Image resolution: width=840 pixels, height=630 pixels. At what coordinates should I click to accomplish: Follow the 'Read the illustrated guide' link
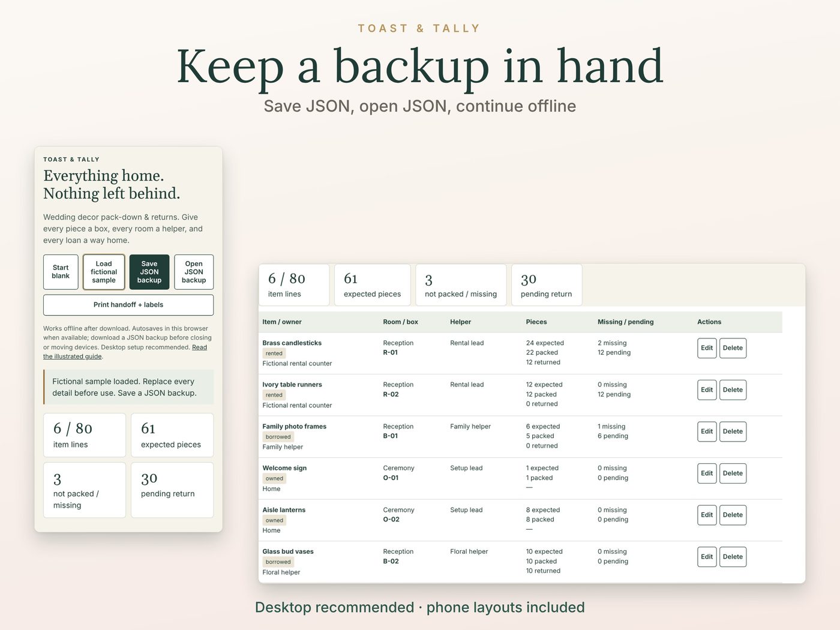(x=125, y=352)
